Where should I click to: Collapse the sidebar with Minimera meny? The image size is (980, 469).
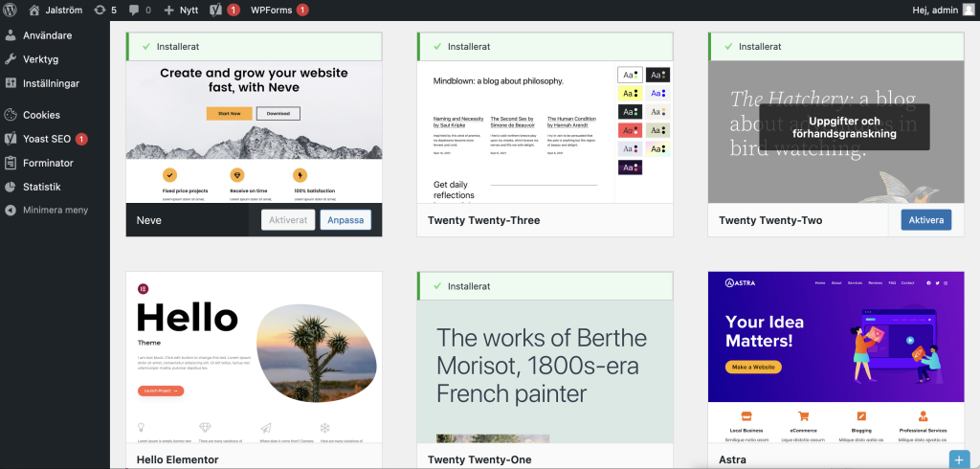point(55,211)
